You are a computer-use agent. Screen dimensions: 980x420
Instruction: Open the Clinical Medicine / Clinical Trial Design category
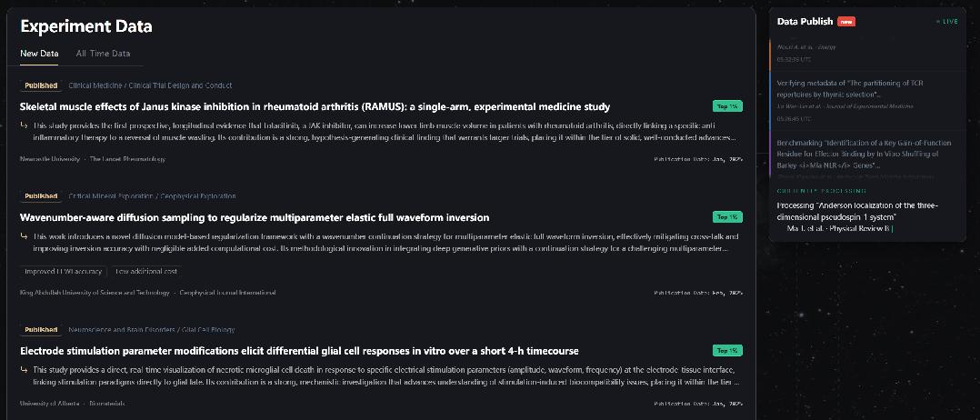click(150, 85)
